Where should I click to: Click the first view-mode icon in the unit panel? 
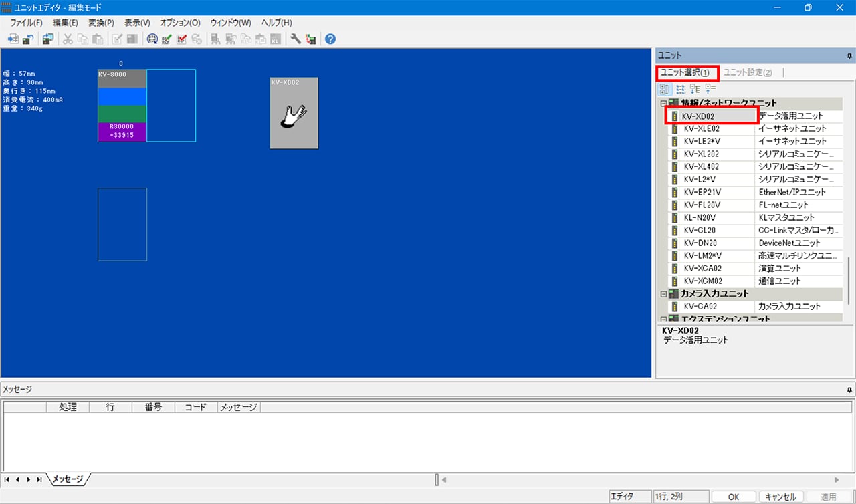[x=665, y=88]
